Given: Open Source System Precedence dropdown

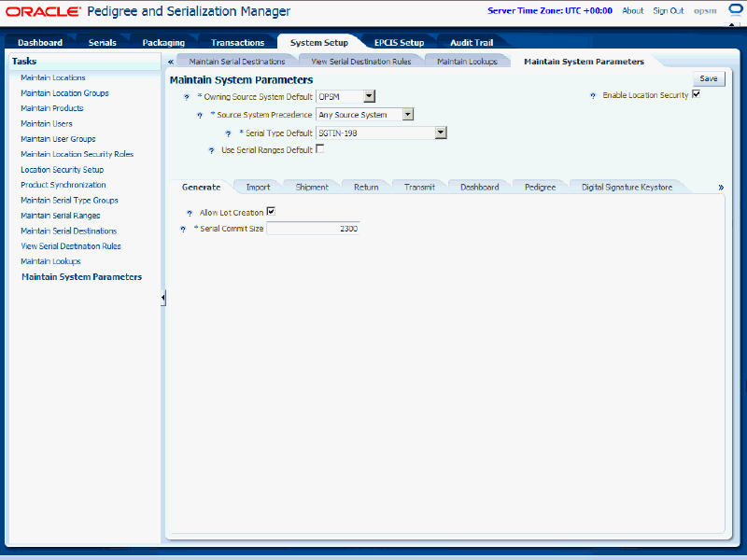Looking at the screenshot, I should coord(407,115).
